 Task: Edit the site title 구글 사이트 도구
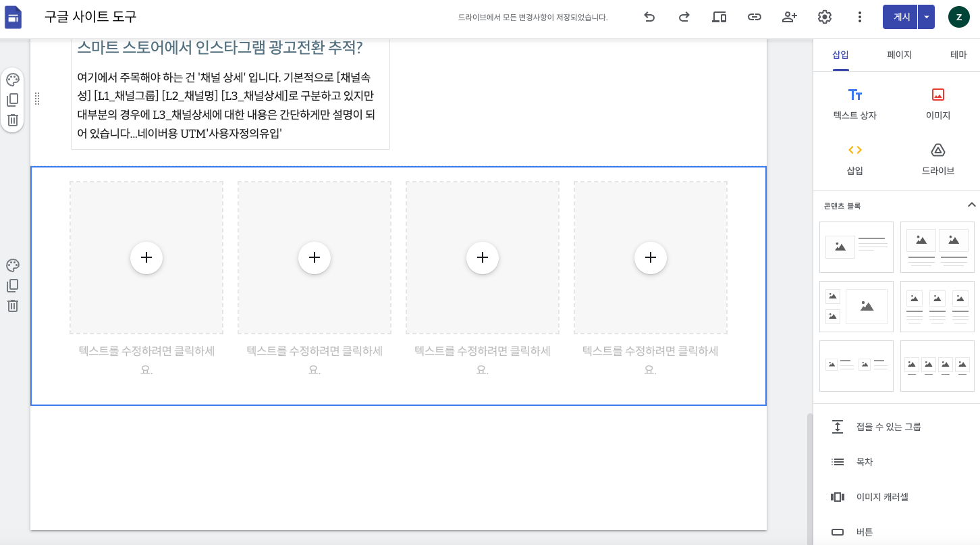[90, 17]
